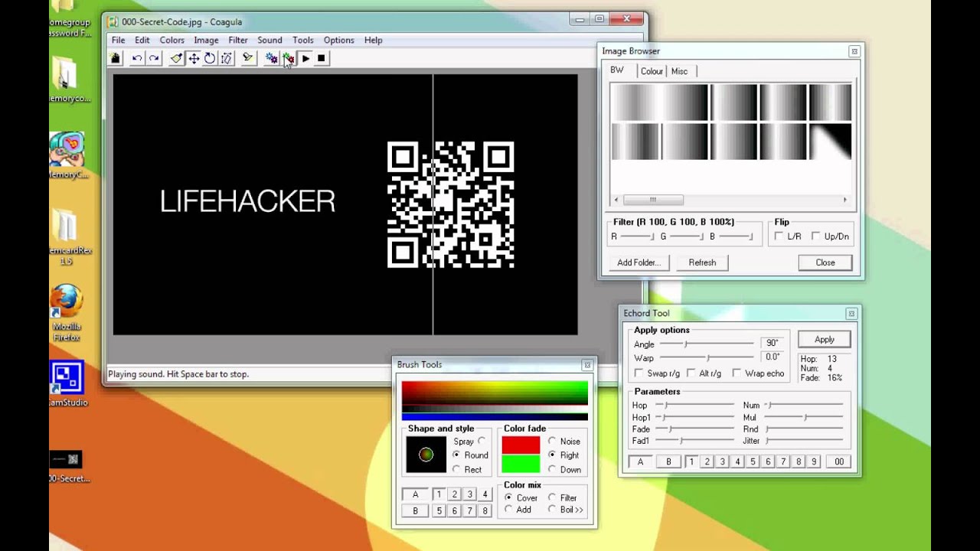
Task: Select the Right color fade option
Action: [552, 455]
